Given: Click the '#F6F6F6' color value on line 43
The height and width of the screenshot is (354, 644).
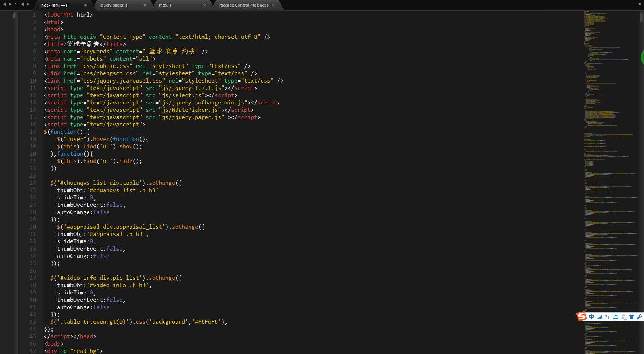Looking at the screenshot, I should (x=207, y=322).
